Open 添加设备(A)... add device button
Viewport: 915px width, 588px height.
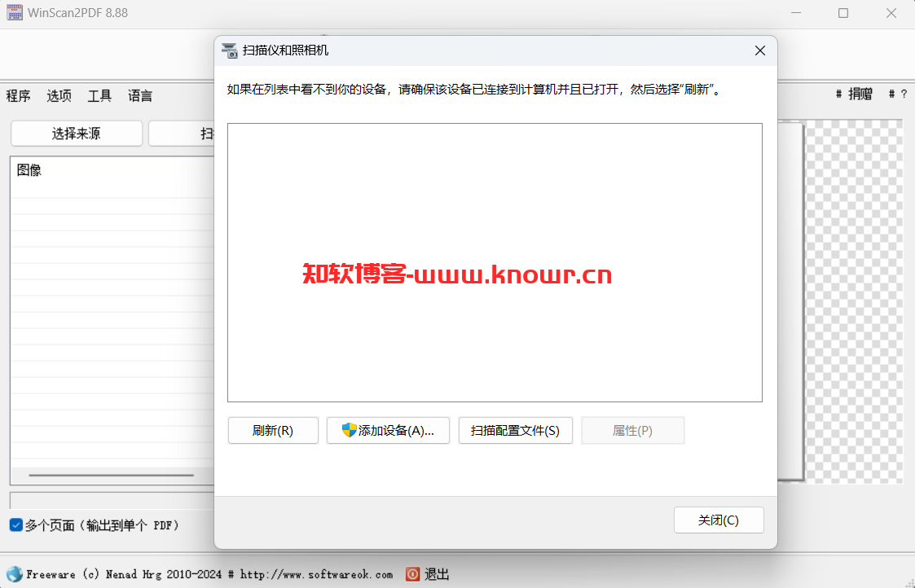pos(388,431)
